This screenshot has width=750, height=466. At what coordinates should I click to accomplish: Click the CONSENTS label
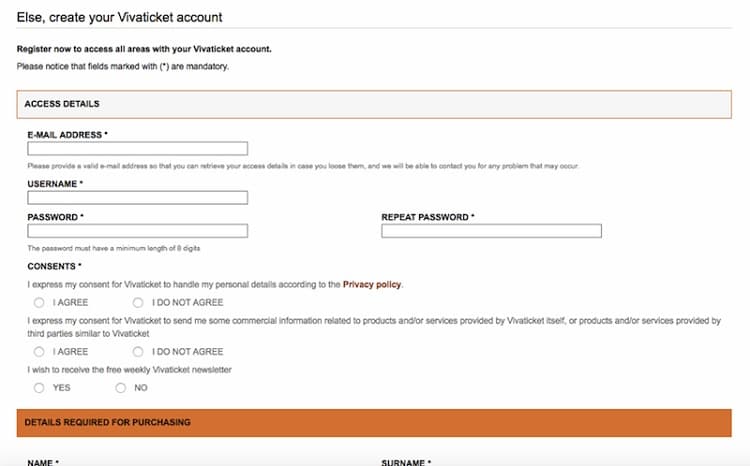click(x=54, y=267)
